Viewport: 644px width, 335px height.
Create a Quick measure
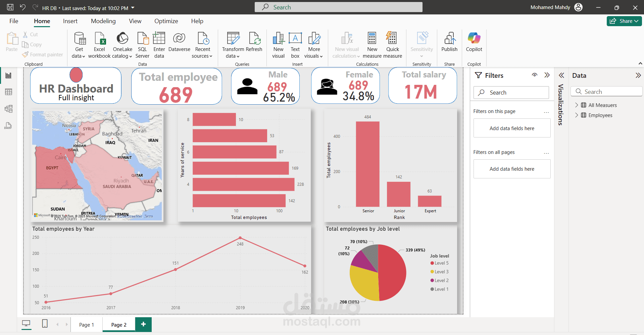coord(393,45)
